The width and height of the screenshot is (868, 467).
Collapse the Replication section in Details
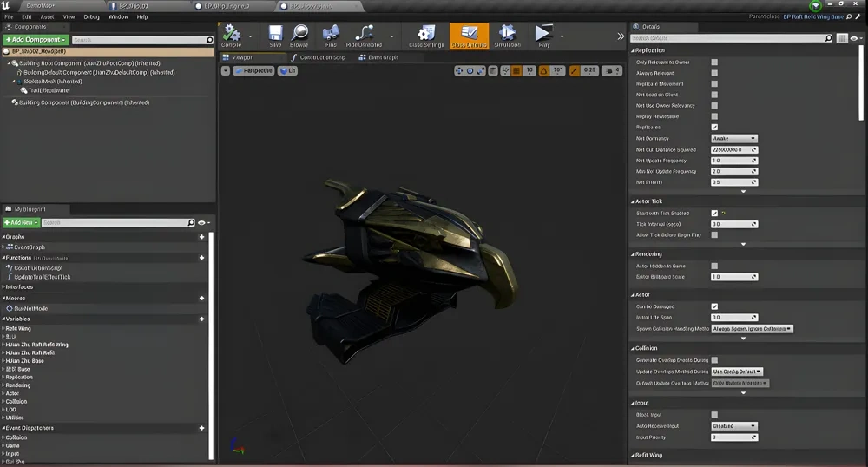point(650,50)
